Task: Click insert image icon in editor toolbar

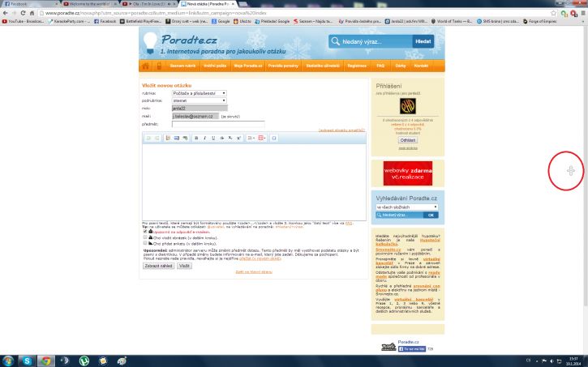Action: (177, 139)
